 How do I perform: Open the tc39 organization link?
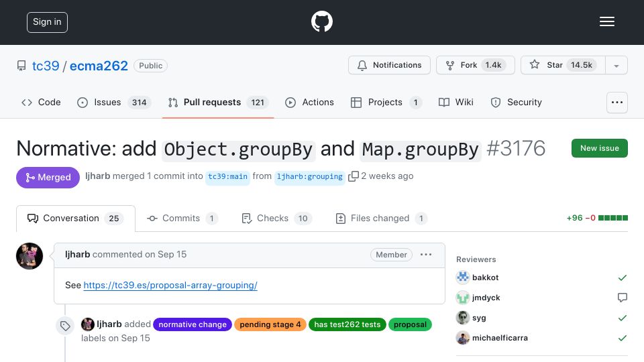tap(46, 66)
